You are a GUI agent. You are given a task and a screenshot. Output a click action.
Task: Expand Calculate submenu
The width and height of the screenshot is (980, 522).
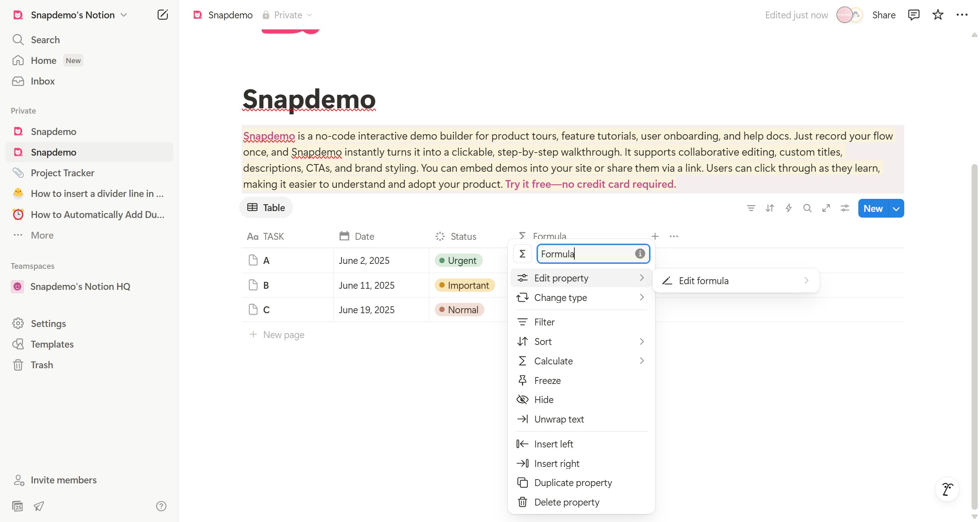click(x=581, y=361)
